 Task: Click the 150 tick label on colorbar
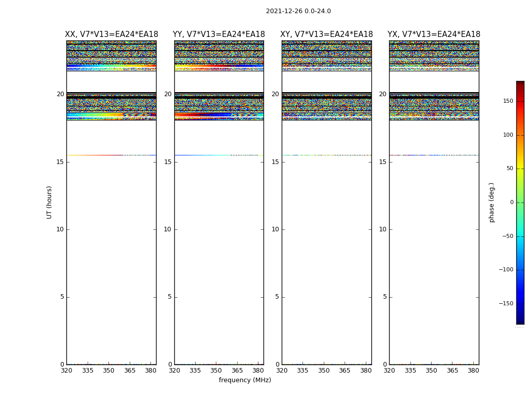[507, 101]
